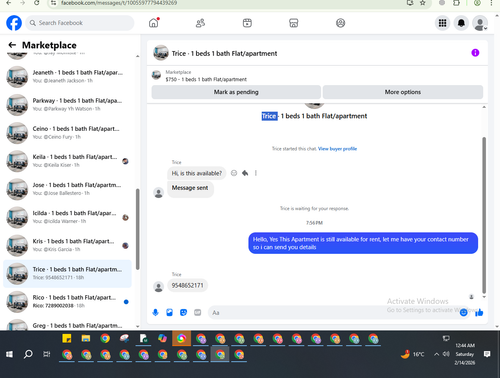Click the 'Message sent' bubble
Image resolution: width=500 pixels, height=378 pixels.
[190, 189]
